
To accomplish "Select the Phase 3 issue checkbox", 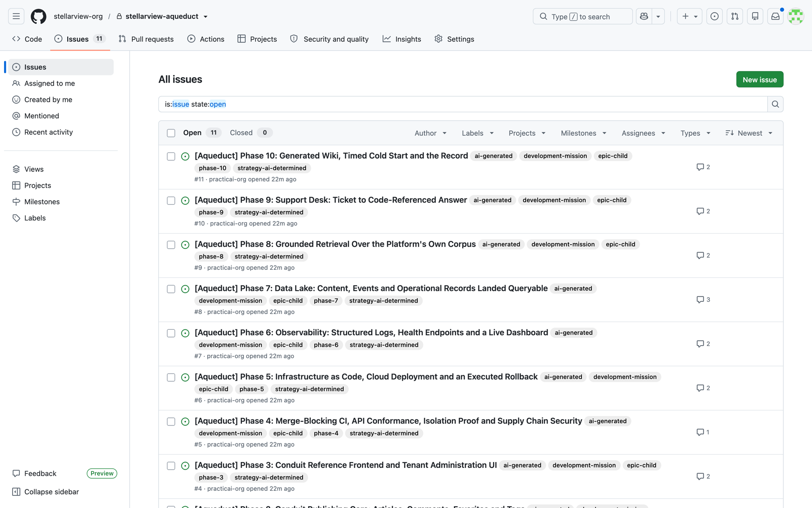I will (171, 466).
